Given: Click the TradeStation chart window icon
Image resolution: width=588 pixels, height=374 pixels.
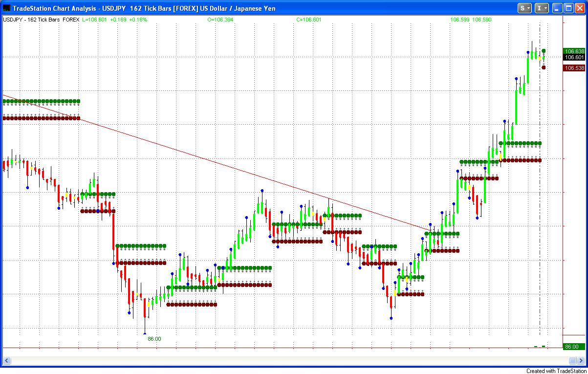Looking at the screenshot, I should point(6,8).
